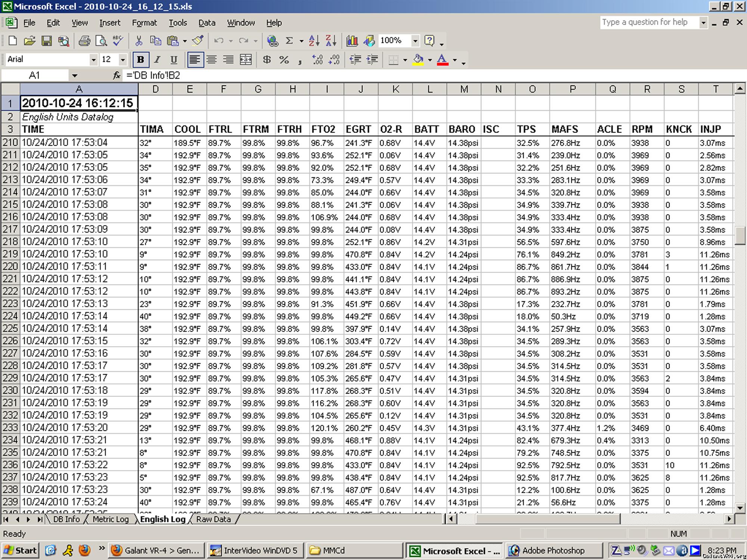Click the Format Painter brush

pos(198,41)
